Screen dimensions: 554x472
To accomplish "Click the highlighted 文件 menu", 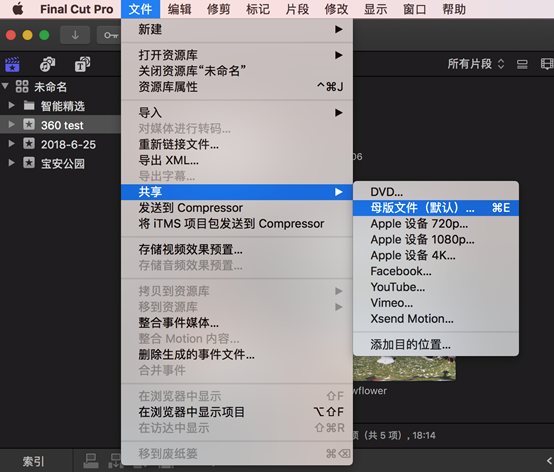I will [x=140, y=9].
